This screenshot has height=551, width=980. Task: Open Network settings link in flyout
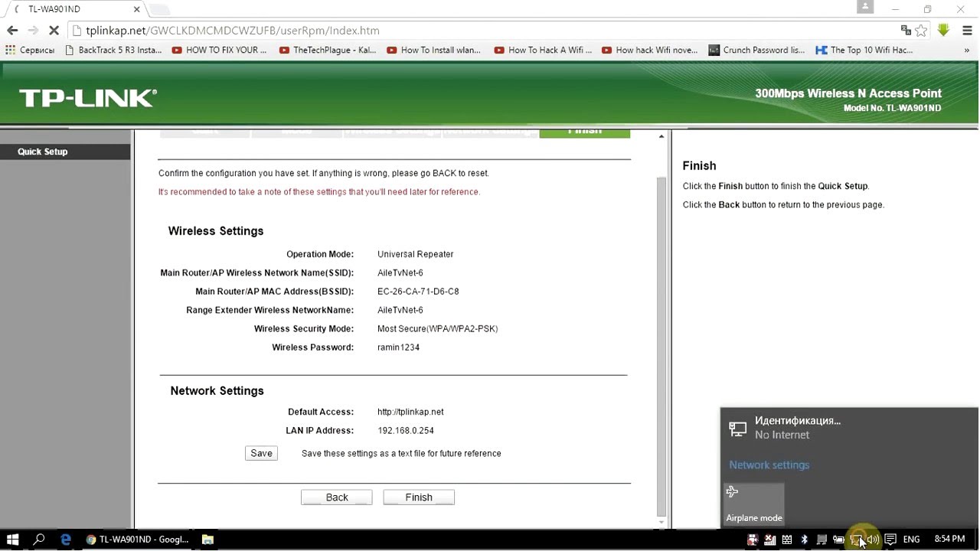[769, 465]
